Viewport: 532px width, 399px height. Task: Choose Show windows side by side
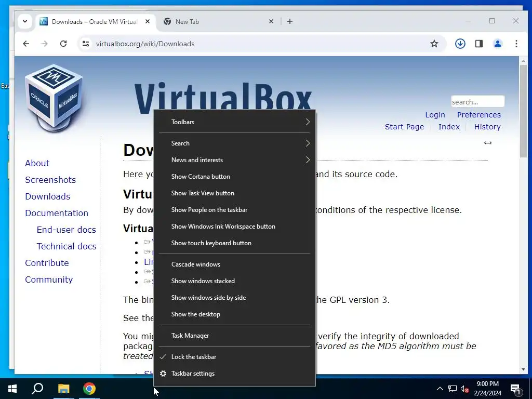click(x=234, y=298)
